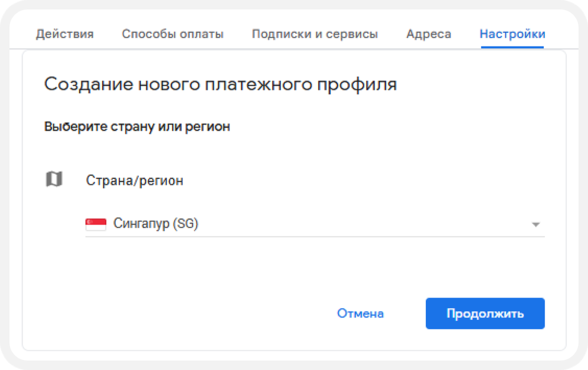The height and width of the screenshot is (370, 588).
Task: Open the Способы оплаты tab
Action: 173,33
